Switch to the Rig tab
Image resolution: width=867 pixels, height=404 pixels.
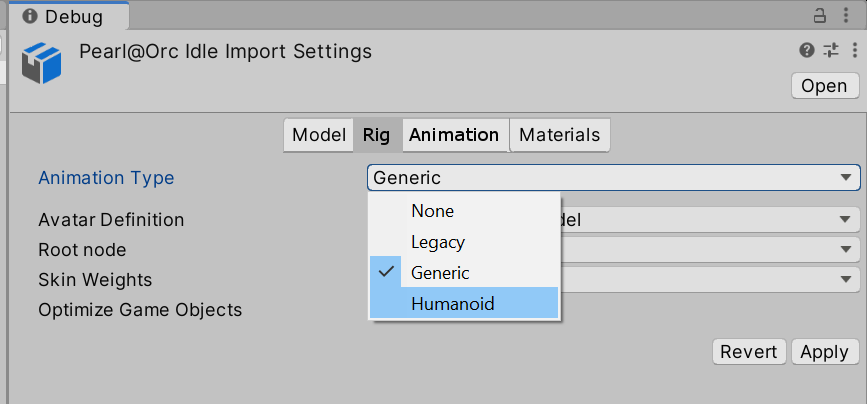pyautogui.click(x=376, y=135)
